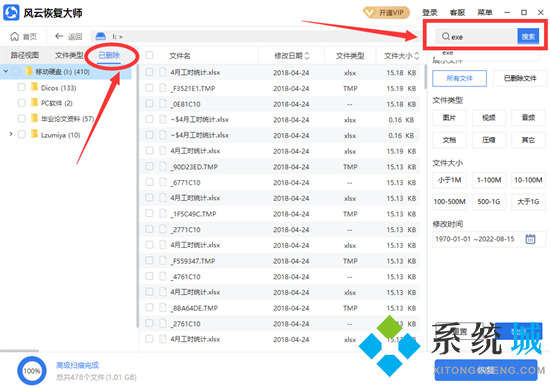Click file icon of _1F5C49C.TMP
The width and height of the screenshot is (550, 388).
pyautogui.click(x=162, y=213)
